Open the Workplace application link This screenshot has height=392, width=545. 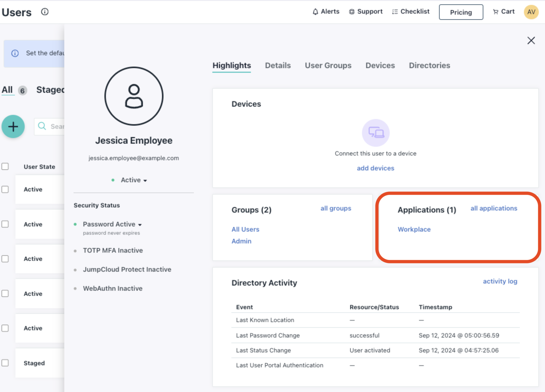tap(414, 229)
